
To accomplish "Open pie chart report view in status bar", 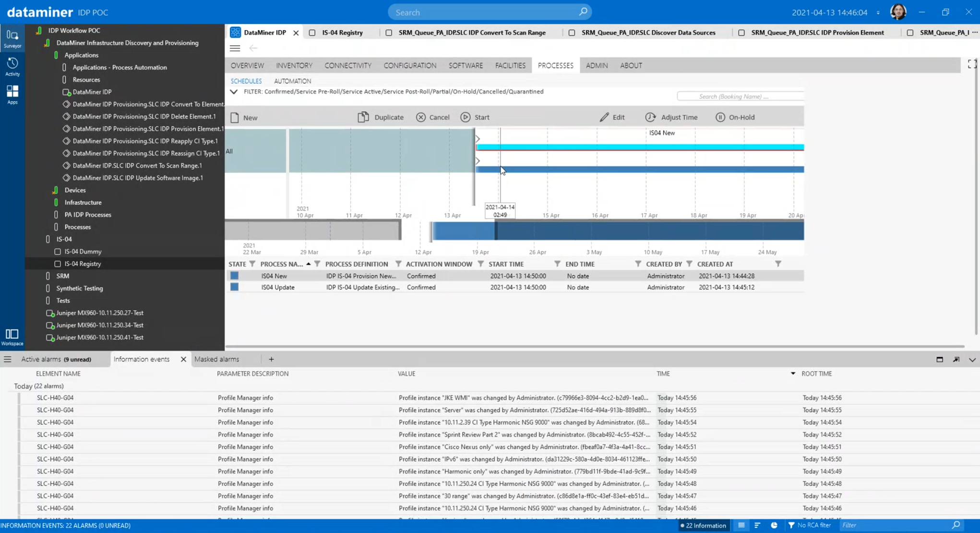I will point(774,525).
